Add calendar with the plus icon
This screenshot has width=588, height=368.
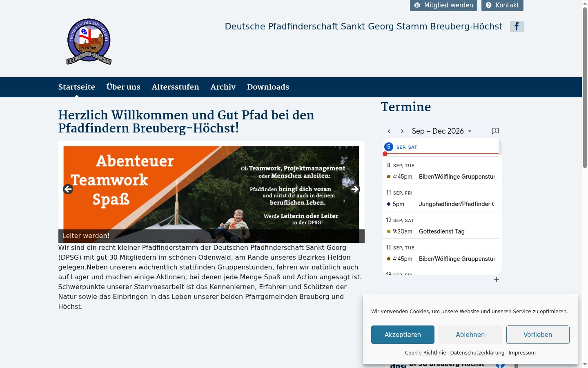tap(497, 280)
